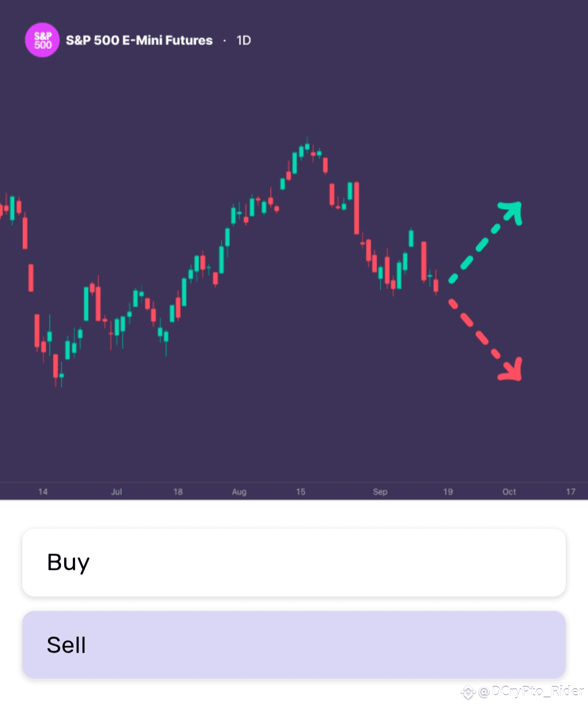Click the Oct label on time axis
The width and height of the screenshot is (588, 706).
pos(509,491)
